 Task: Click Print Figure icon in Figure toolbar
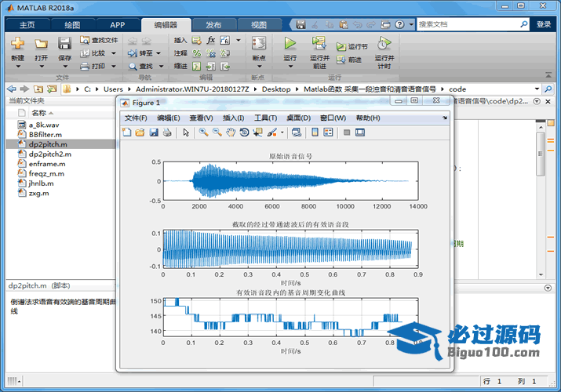[167, 132]
